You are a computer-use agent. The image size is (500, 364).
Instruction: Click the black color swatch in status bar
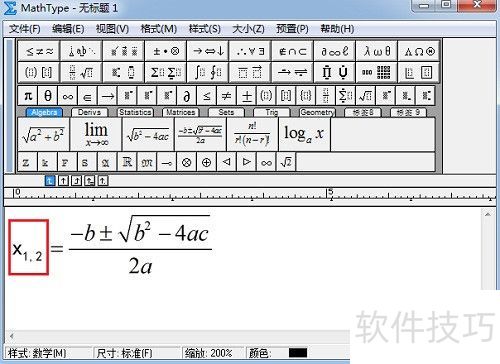tap(298, 353)
